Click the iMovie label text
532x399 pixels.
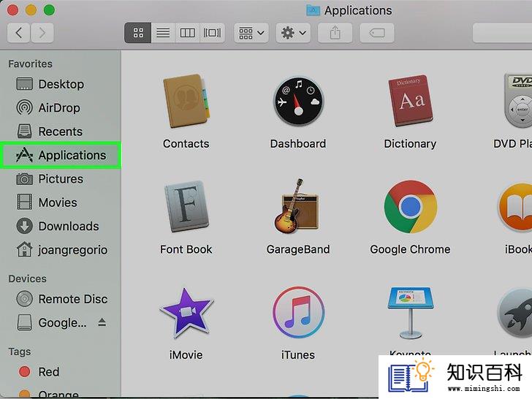coord(186,355)
